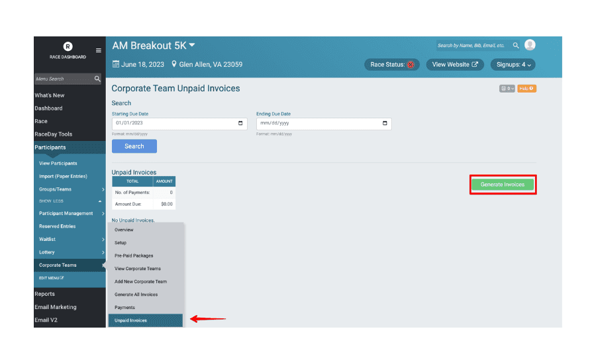Collapse menu with Show Less
Viewport: 596px width, 364px height.
coord(70,201)
